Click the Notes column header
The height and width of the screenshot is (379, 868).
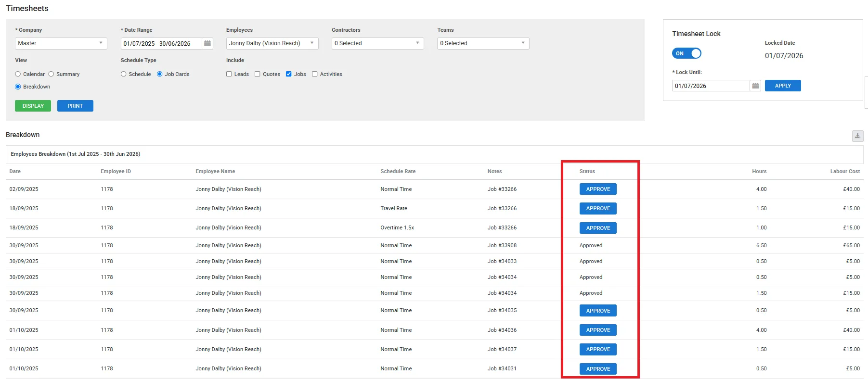tap(494, 171)
